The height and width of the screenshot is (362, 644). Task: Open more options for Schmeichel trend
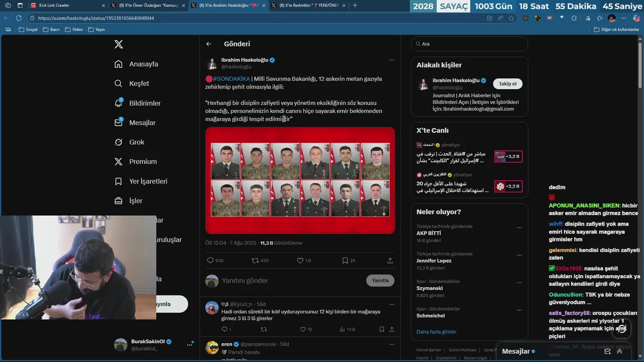[519, 310]
